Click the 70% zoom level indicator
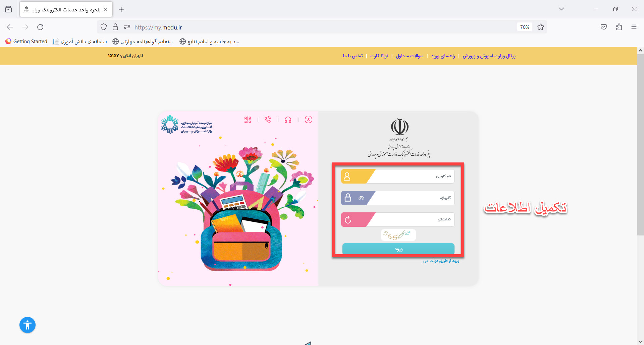The image size is (644, 345). 525,27
